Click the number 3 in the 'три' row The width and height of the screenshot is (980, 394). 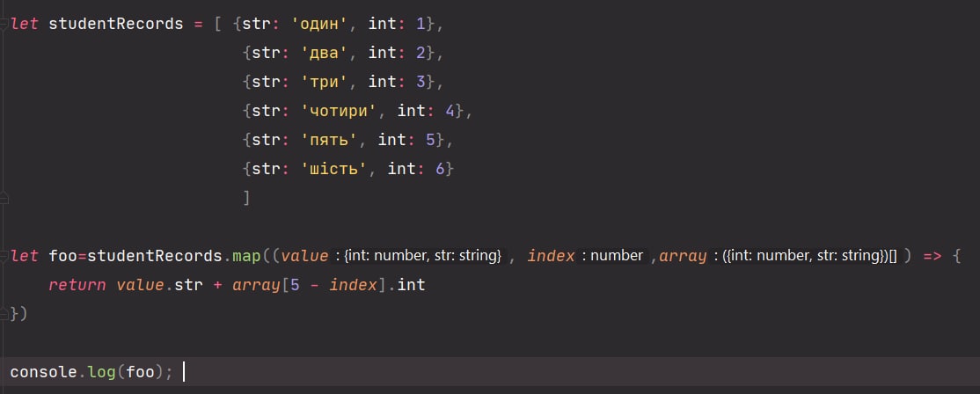click(421, 83)
